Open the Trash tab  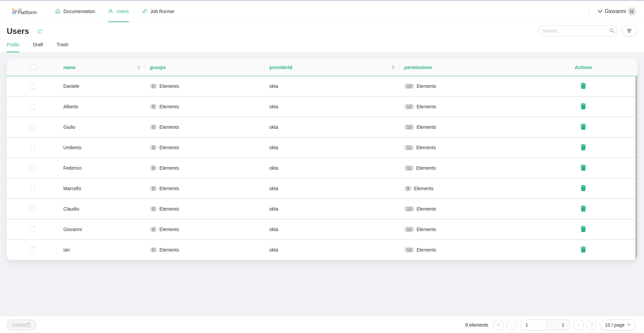(x=62, y=44)
